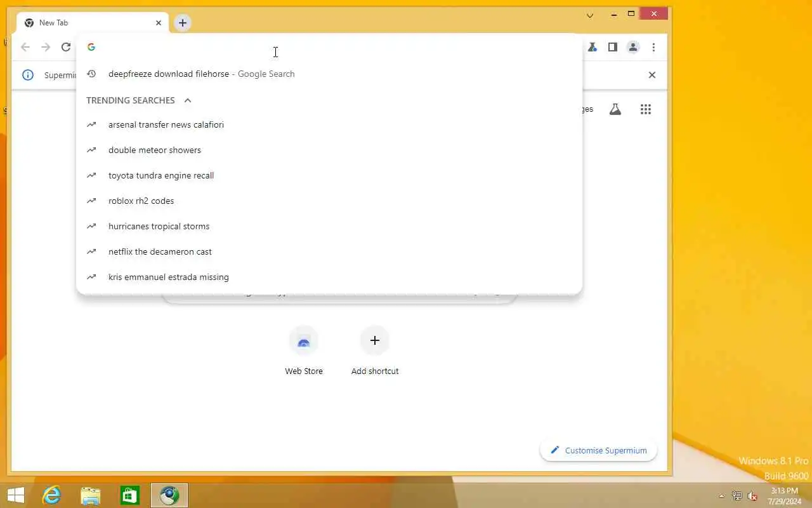This screenshot has width=812, height=508.
Task: Show hidden tray icons arrow
Action: click(721, 496)
